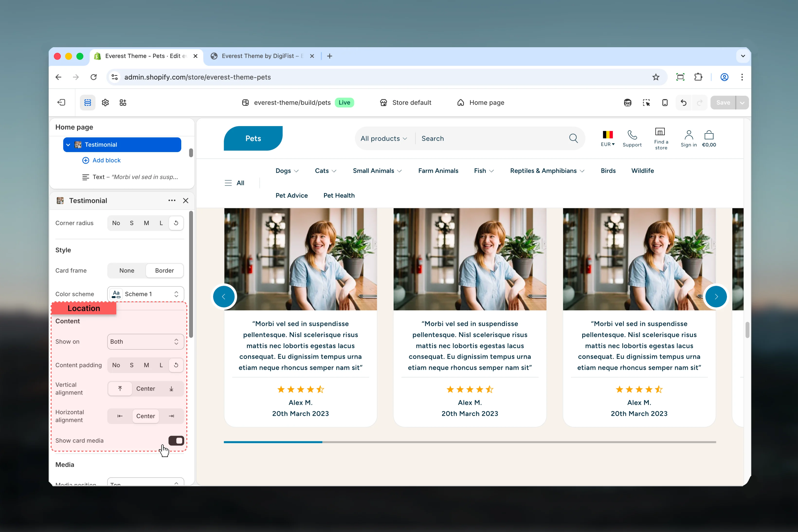Reset corner radius to default

point(176,223)
